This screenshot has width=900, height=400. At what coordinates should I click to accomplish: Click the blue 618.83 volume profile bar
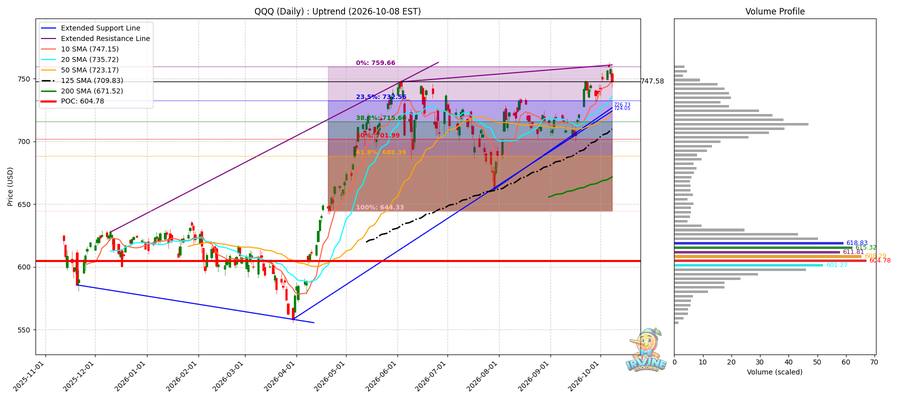click(759, 243)
